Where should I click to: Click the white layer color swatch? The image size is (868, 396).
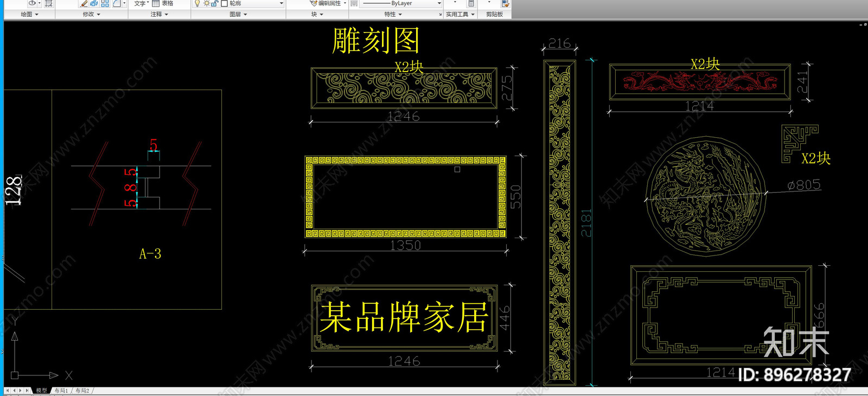pyautogui.click(x=224, y=3)
